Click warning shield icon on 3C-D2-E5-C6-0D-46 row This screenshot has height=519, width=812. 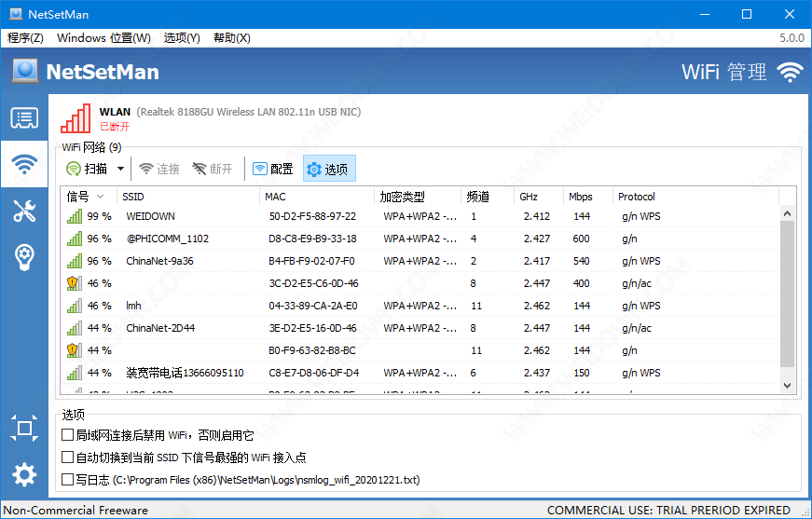pyautogui.click(x=75, y=283)
